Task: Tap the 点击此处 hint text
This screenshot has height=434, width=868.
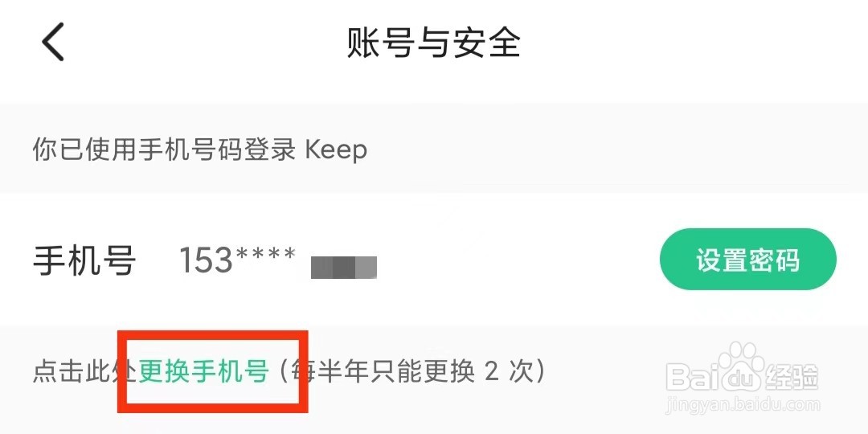Action: (x=85, y=372)
